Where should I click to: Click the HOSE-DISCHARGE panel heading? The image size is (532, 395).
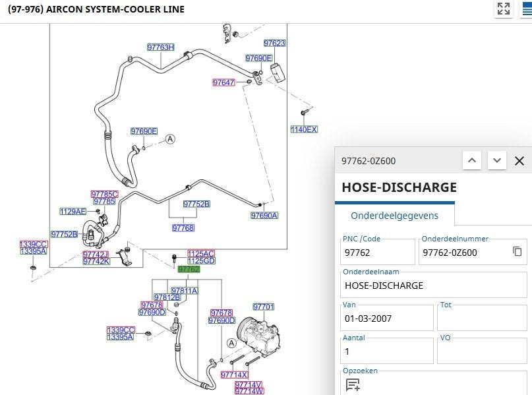click(x=399, y=187)
